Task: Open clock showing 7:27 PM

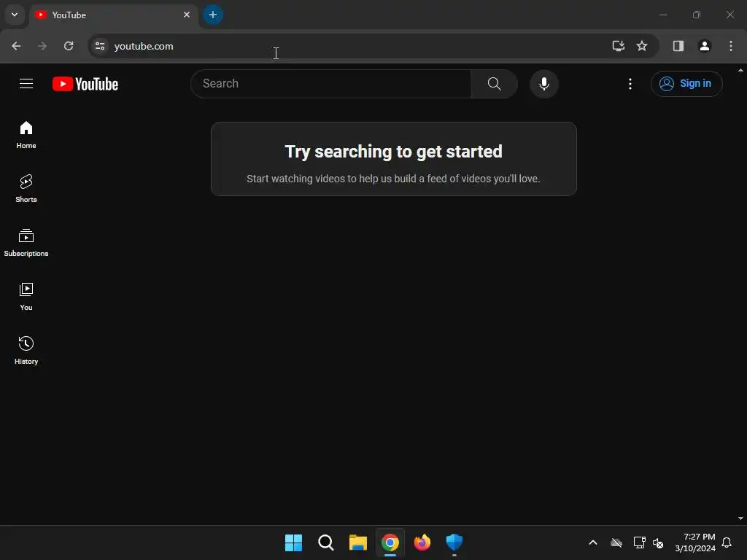Action: (695, 542)
